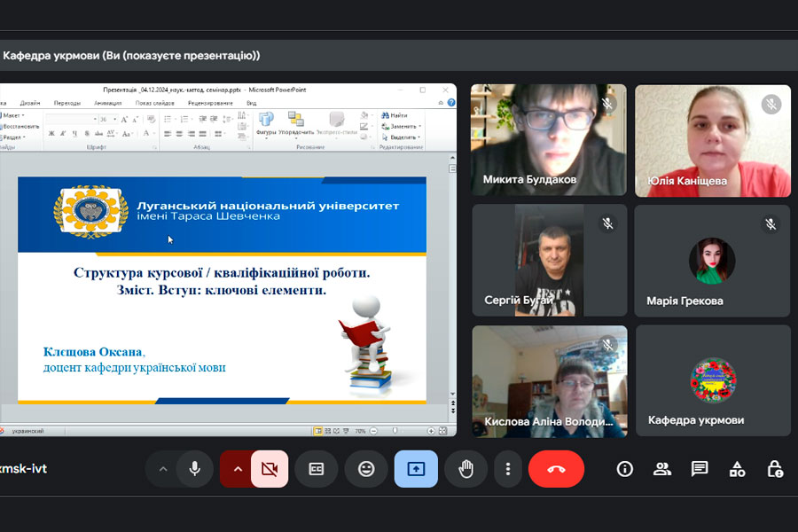798x532 pixels.
Task: Toggle text shadow S formatting
Action: pos(87,133)
